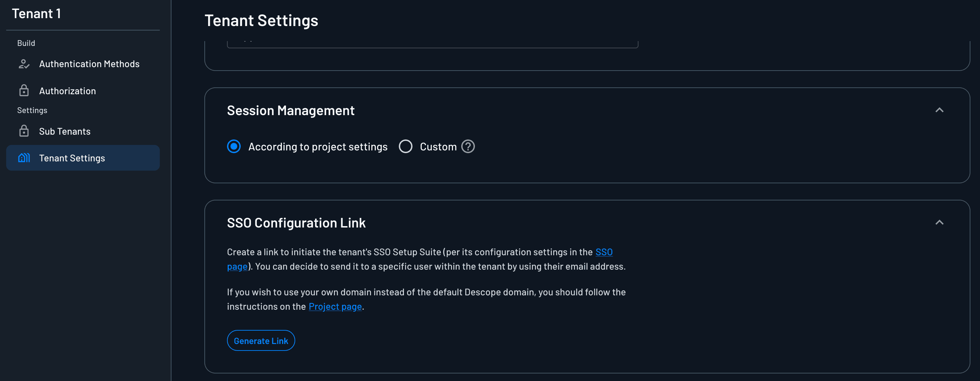Select the According to project settings radio button

[234, 146]
